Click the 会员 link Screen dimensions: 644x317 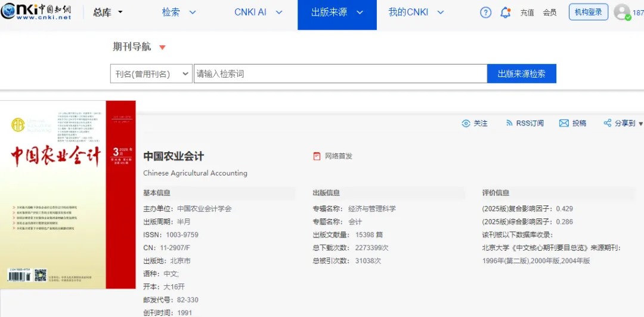click(x=550, y=13)
